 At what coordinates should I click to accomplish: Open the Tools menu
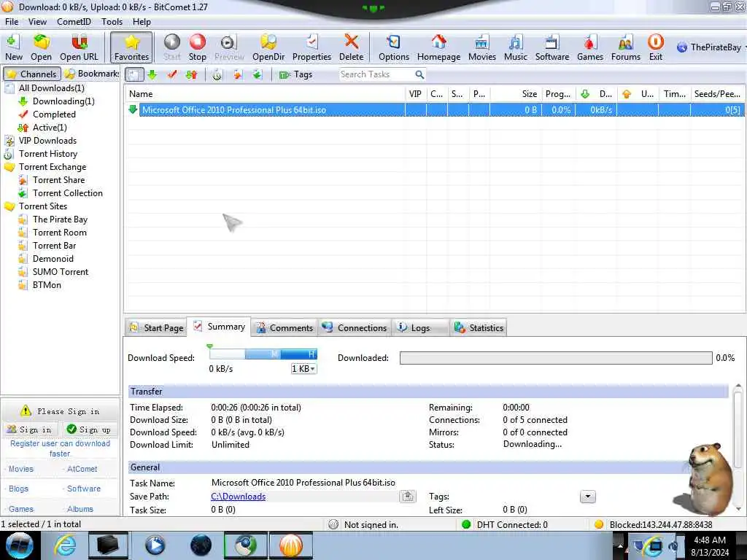point(112,21)
